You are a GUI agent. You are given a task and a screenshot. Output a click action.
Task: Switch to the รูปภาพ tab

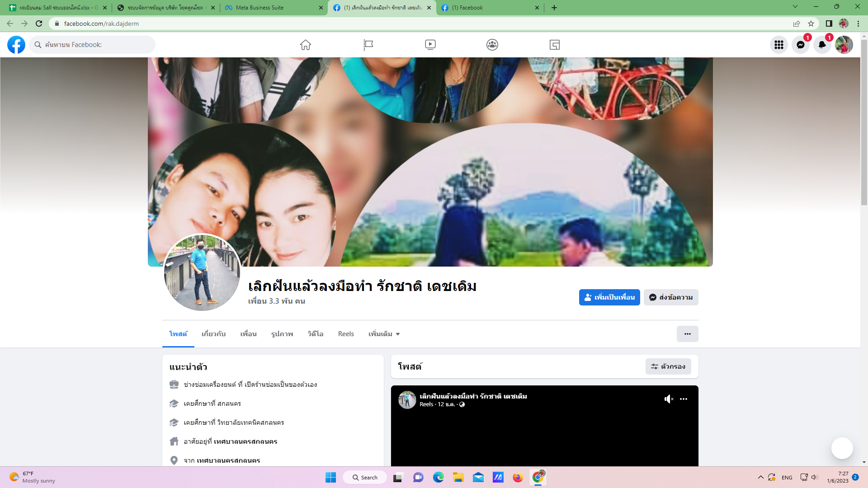pyautogui.click(x=282, y=334)
